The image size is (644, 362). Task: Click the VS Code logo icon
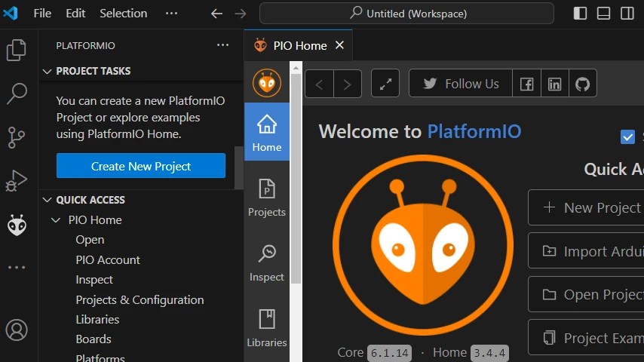pyautogui.click(x=11, y=13)
